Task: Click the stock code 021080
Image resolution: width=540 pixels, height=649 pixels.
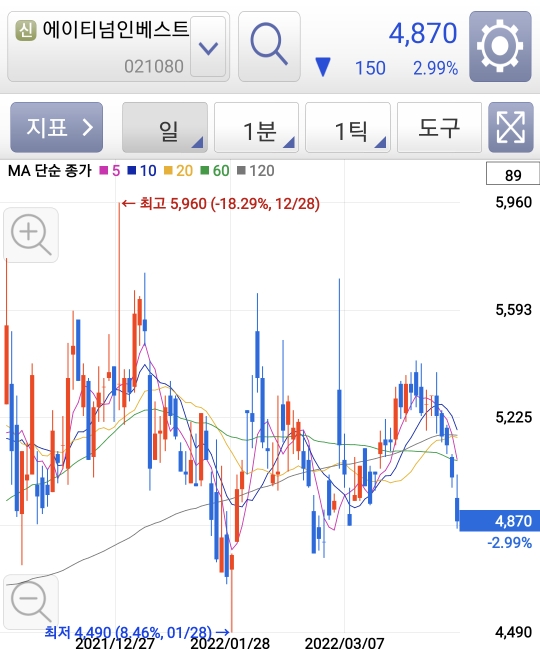Action: click(x=154, y=66)
